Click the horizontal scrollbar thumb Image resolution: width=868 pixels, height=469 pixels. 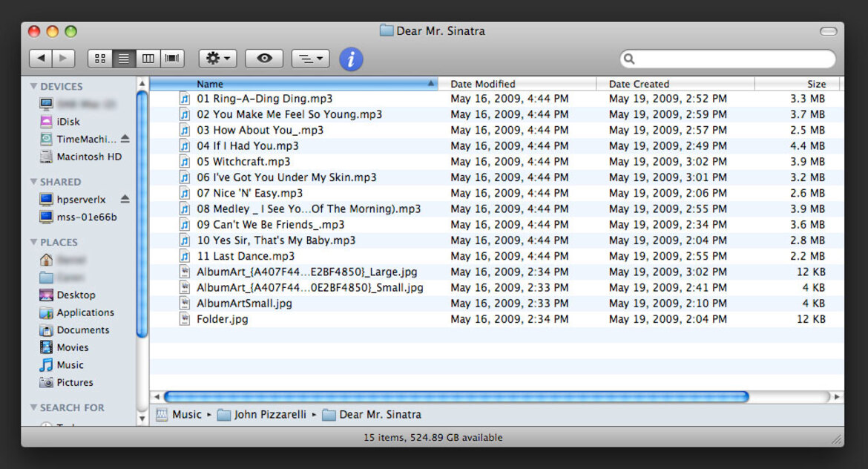pyautogui.click(x=457, y=396)
